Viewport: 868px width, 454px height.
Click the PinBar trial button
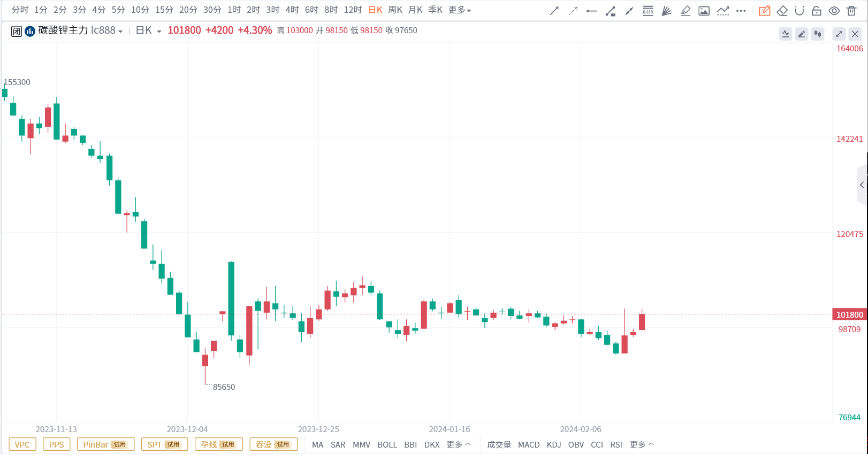pos(105,444)
